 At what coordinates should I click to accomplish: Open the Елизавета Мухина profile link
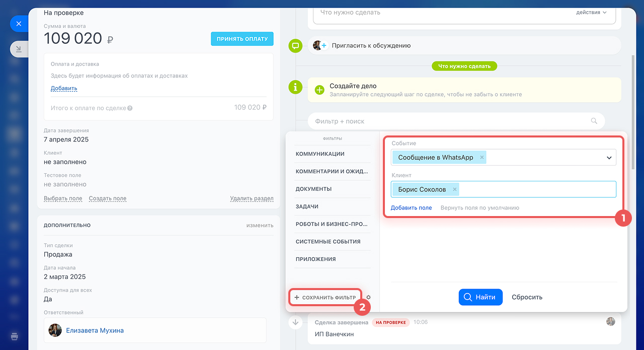95,330
